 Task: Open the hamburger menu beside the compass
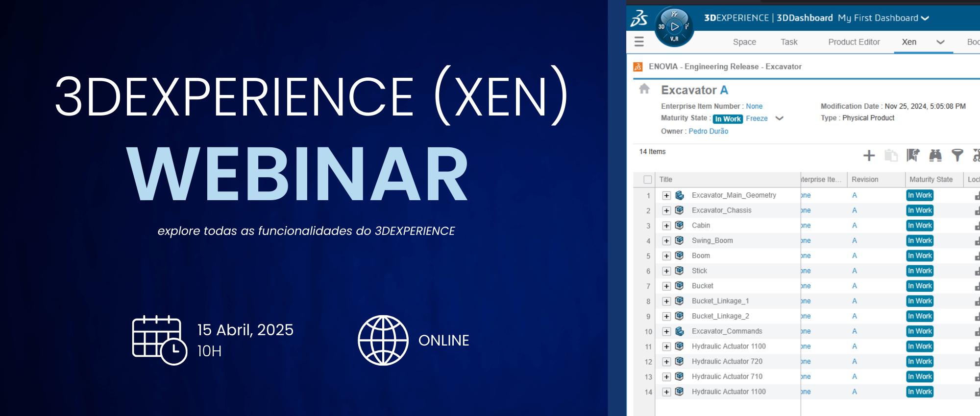point(639,42)
